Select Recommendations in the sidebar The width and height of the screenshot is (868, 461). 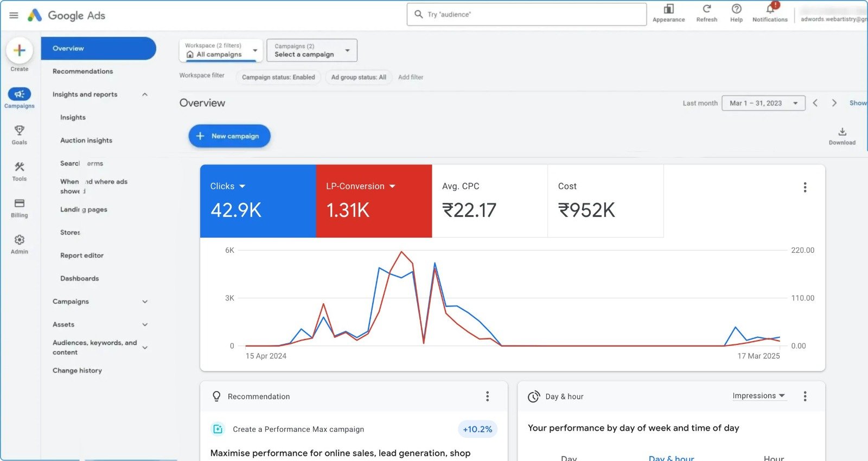[x=82, y=72]
